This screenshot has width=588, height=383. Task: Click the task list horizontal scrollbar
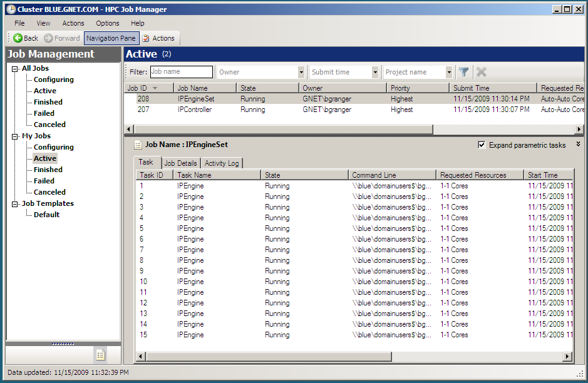[351, 356]
